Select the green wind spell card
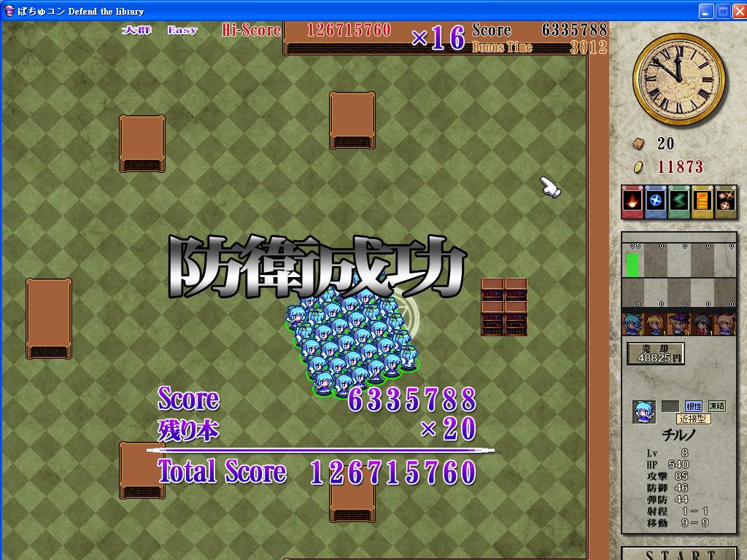 pos(679,202)
